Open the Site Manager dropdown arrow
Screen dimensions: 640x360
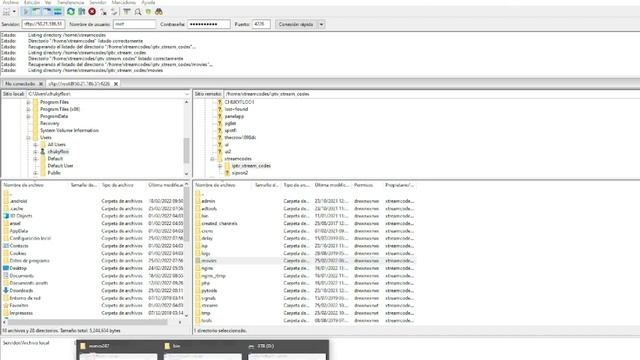[14, 12]
